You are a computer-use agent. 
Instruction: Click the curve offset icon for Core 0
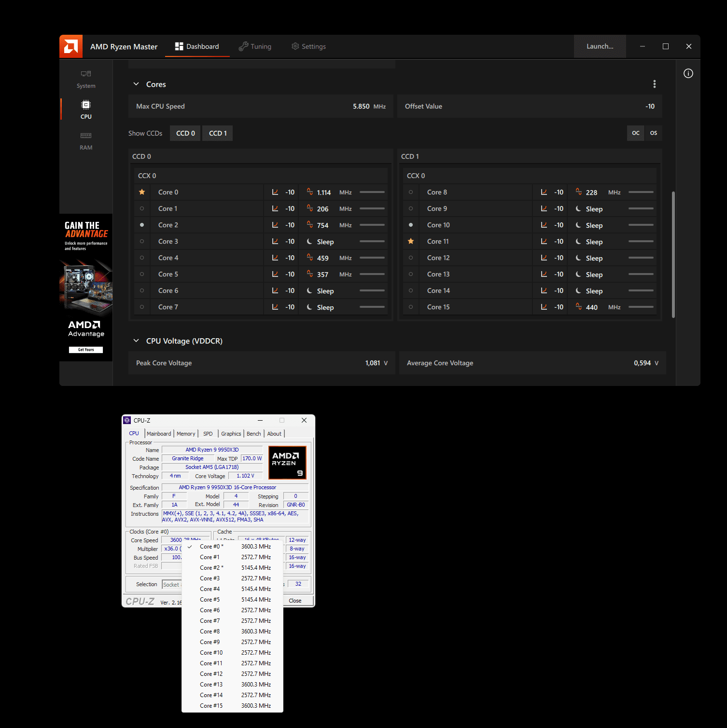tap(275, 192)
